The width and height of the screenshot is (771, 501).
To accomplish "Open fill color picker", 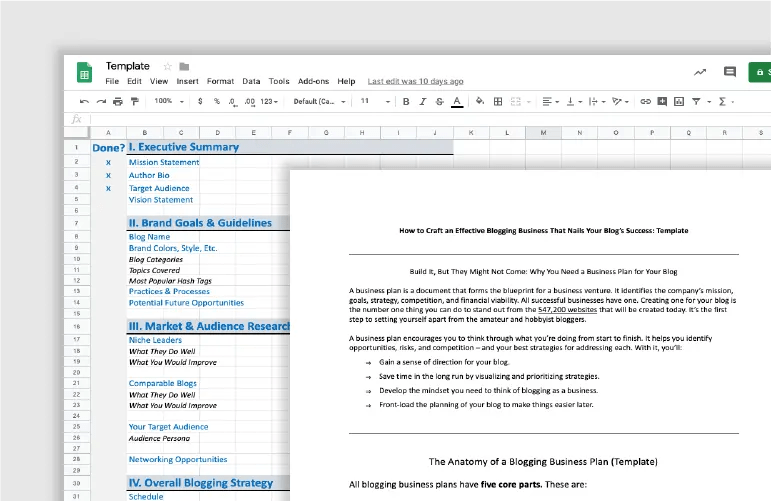I will pyautogui.click(x=480, y=101).
